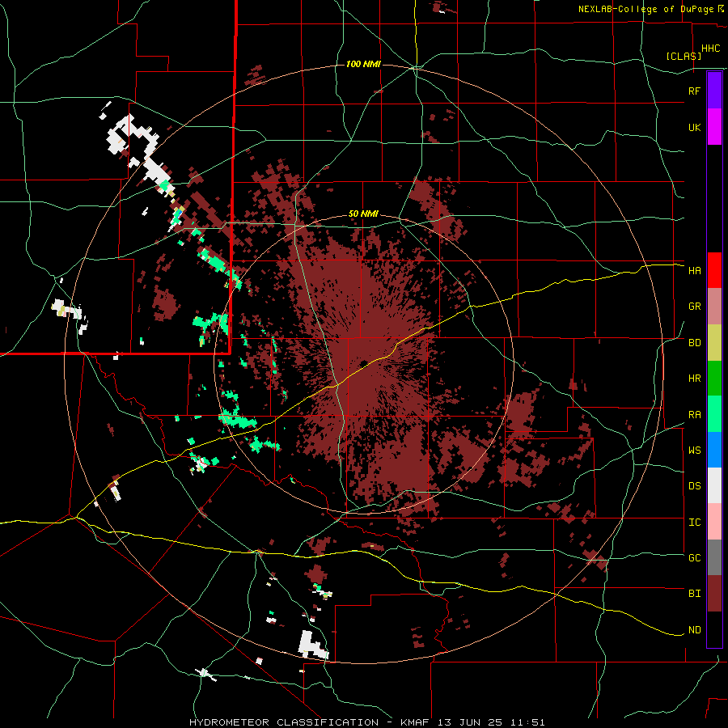Click the RA legend label
728x728 pixels.
[x=694, y=415]
